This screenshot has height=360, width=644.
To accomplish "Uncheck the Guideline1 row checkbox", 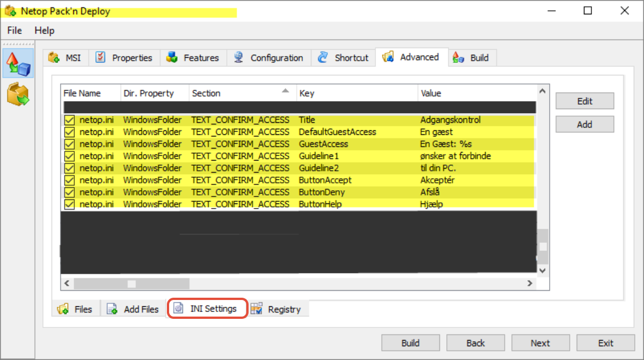I will (x=69, y=157).
